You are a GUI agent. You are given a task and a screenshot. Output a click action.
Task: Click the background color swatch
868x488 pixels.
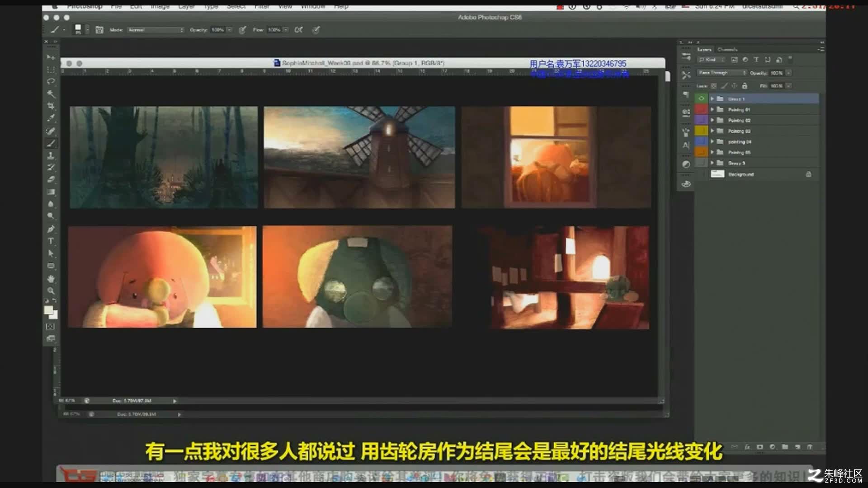54,315
